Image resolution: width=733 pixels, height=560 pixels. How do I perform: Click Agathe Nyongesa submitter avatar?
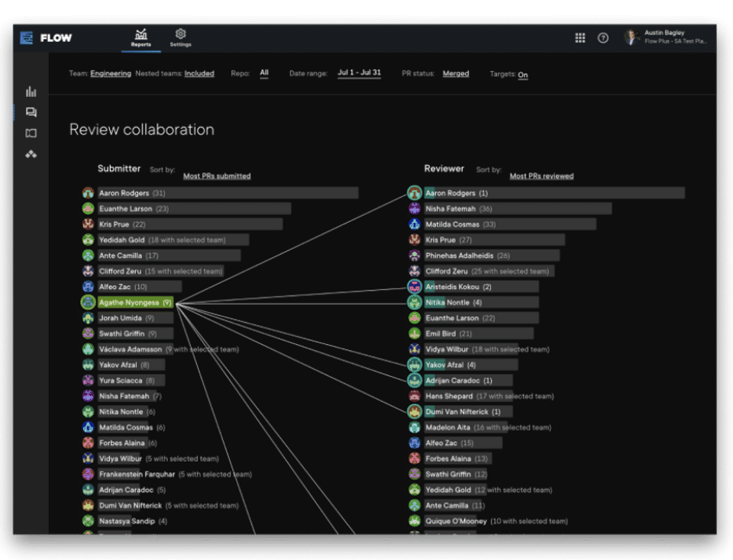[88, 303]
